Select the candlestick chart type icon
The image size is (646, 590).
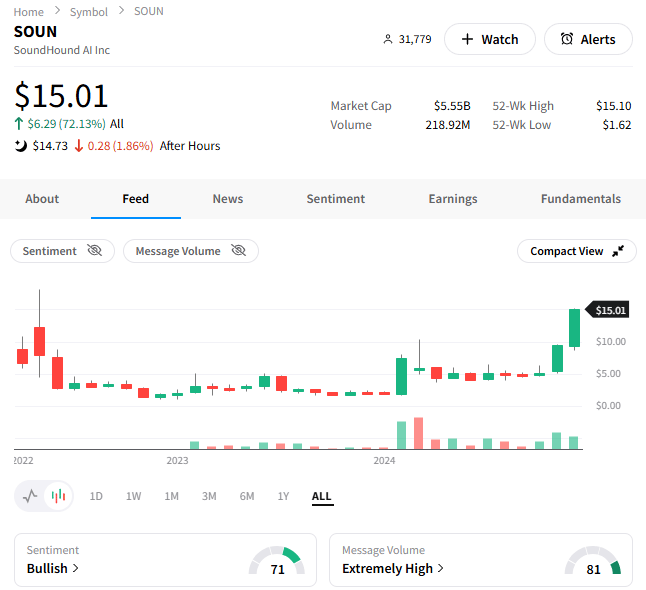click(x=59, y=496)
